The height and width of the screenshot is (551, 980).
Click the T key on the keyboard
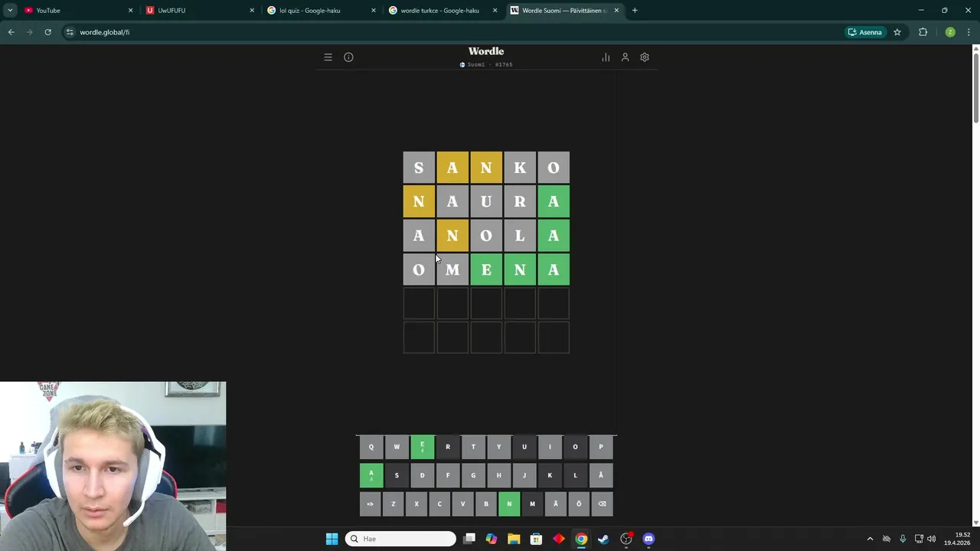pos(473,447)
